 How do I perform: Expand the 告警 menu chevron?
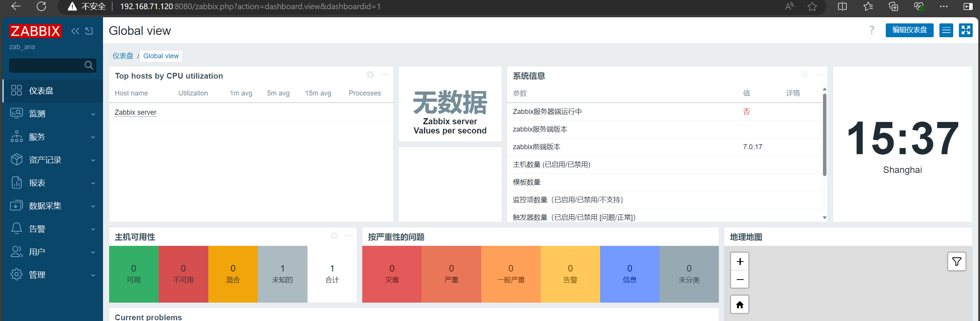pos(93,229)
